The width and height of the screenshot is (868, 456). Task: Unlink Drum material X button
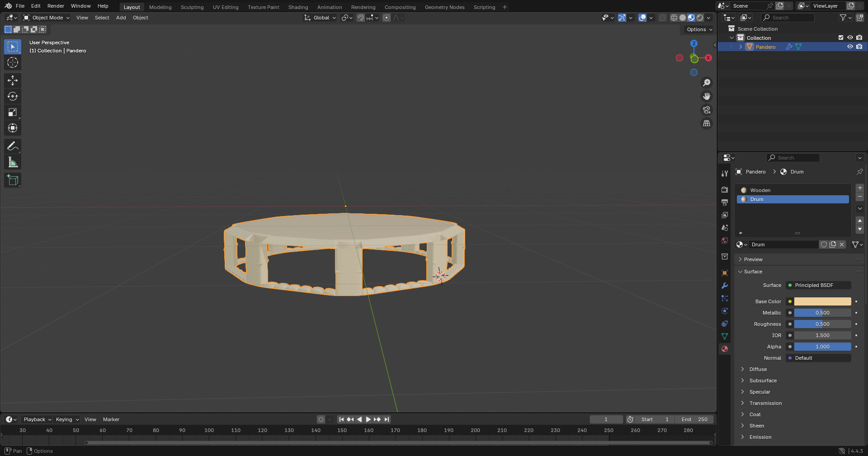tap(842, 244)
